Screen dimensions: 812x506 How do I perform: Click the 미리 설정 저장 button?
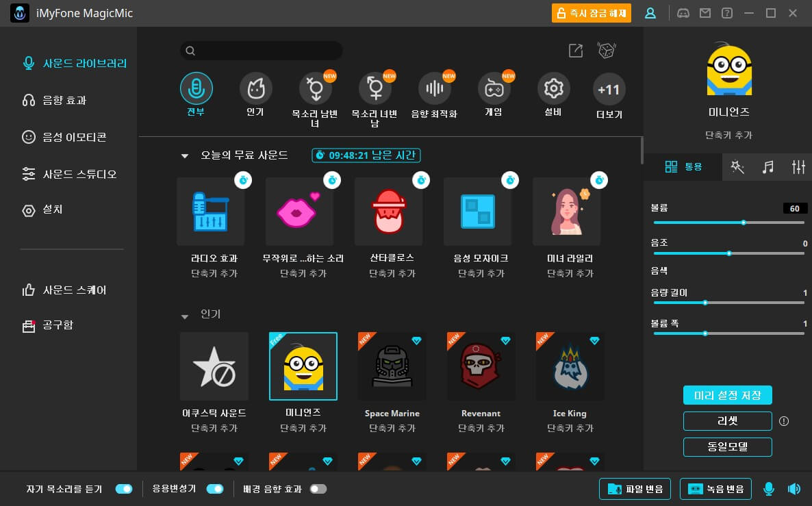(728, 395)
